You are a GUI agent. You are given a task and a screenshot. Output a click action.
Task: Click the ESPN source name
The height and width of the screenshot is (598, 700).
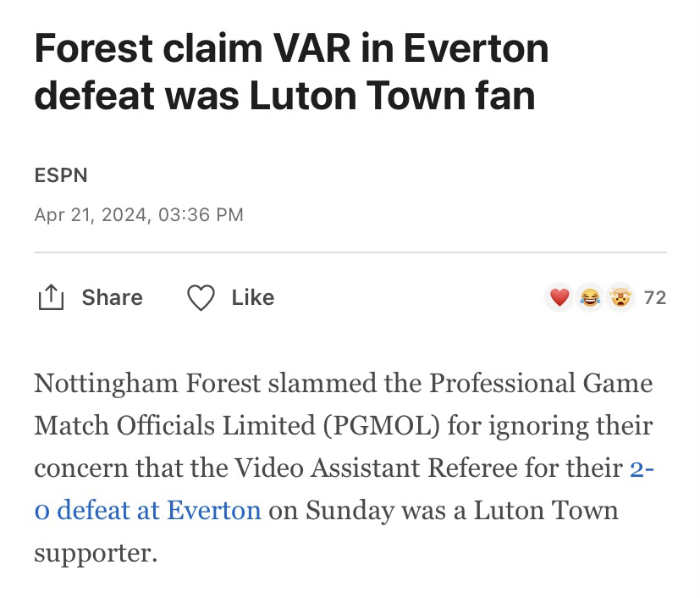(61, 175)
